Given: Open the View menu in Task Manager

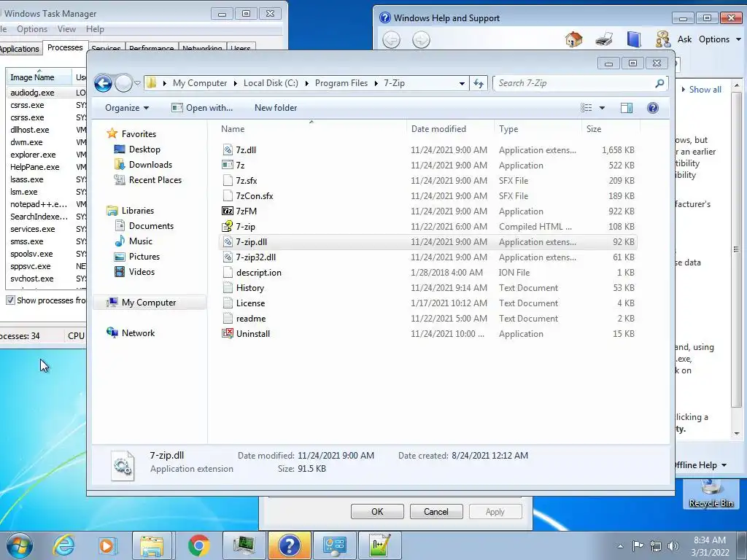Looking at the screenshot, I should click(x=66, y=29).
